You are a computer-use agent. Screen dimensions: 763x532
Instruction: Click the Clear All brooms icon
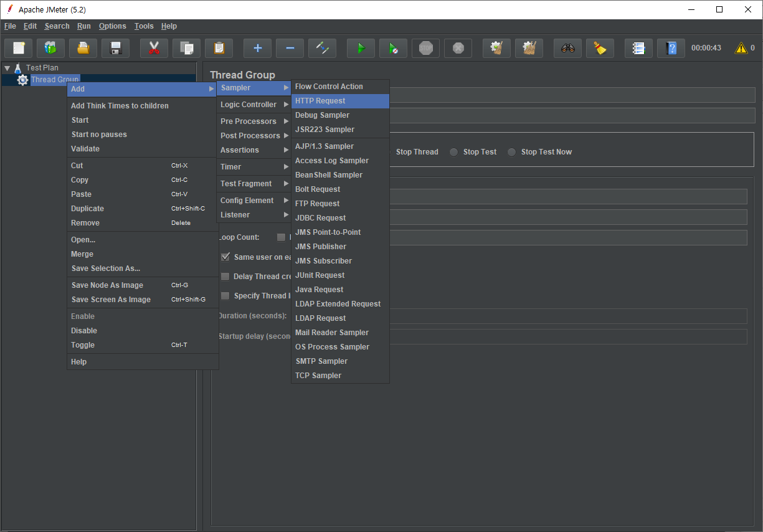pyautogui.click(x=529, y=48)
